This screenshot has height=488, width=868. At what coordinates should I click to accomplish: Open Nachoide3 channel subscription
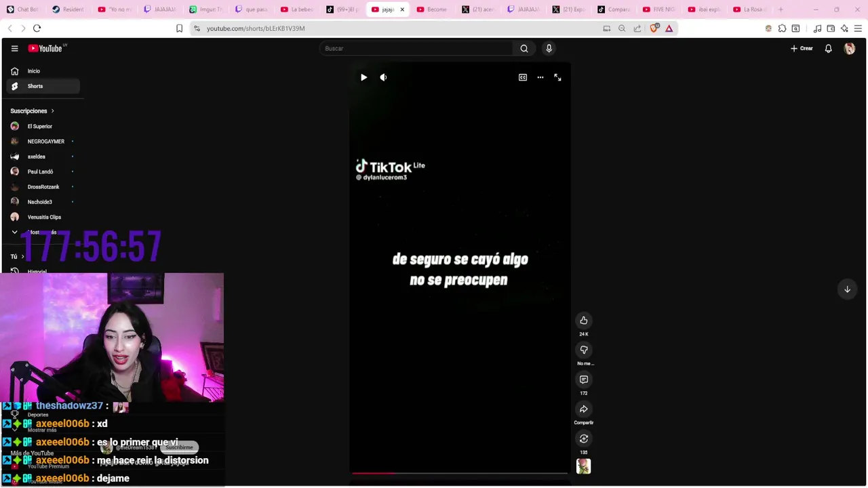(x=43, y=202)
